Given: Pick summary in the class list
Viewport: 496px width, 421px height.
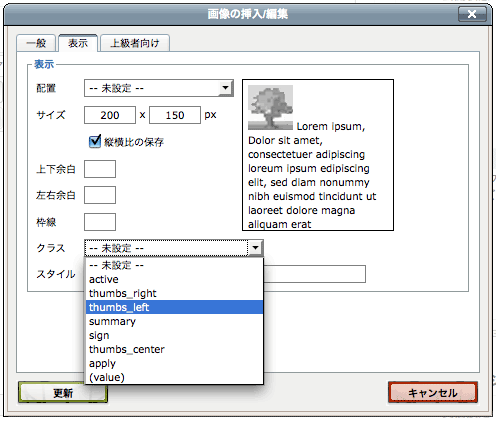Looking at the screenshot, I should pyautogui.click(x=174, y=321).
